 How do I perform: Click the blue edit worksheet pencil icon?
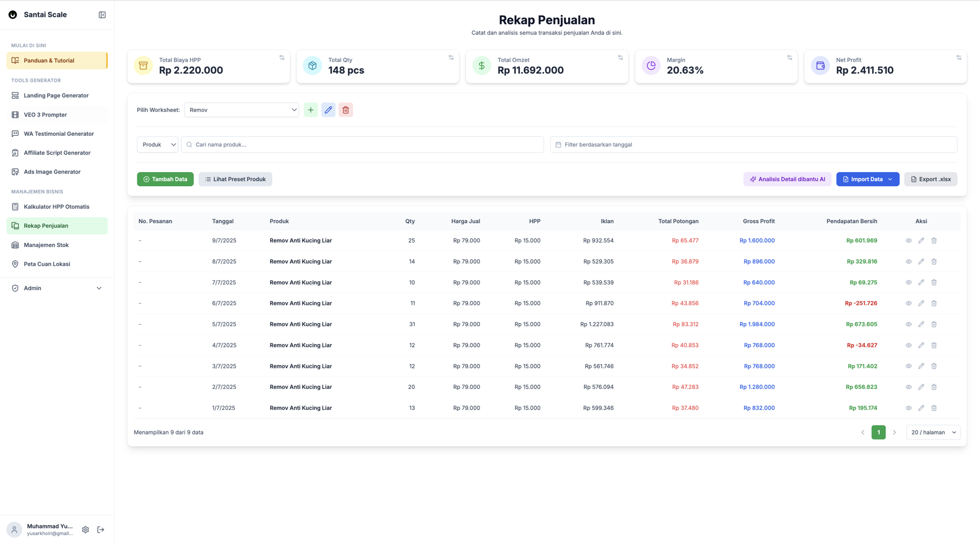(x=328, y=110)
